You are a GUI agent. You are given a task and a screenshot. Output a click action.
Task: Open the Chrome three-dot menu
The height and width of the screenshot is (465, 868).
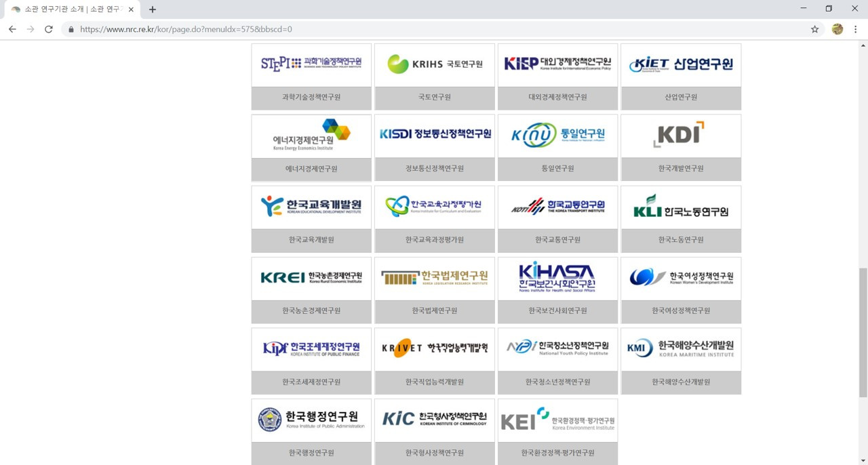[856, 29]
